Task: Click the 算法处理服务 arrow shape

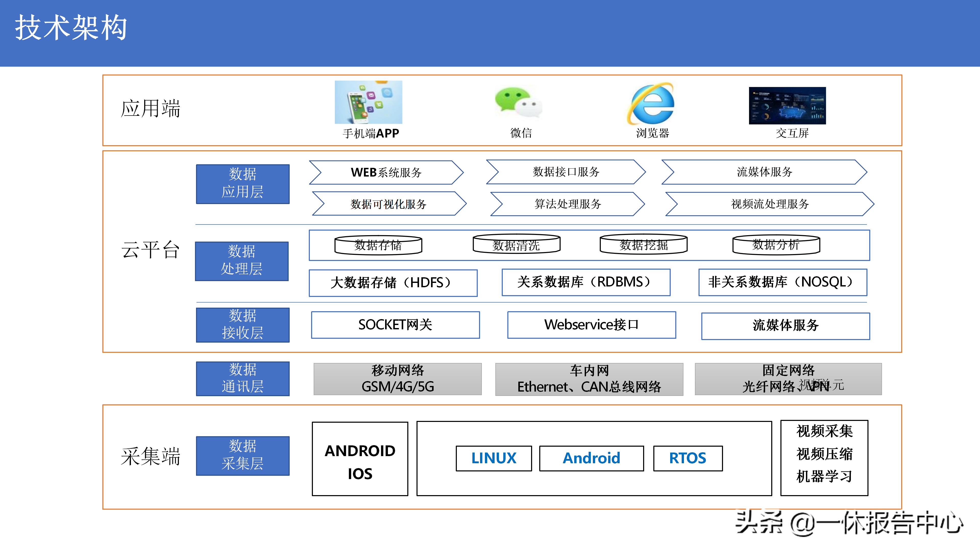Action: pos(567,204)
